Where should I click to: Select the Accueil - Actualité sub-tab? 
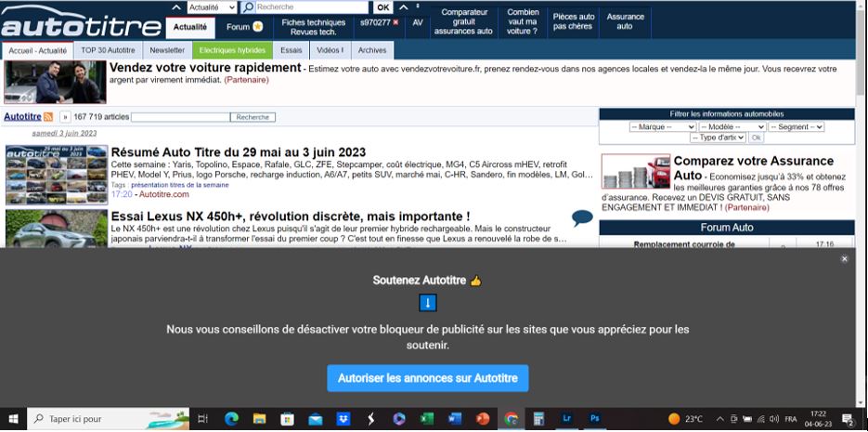coord(38,50)
